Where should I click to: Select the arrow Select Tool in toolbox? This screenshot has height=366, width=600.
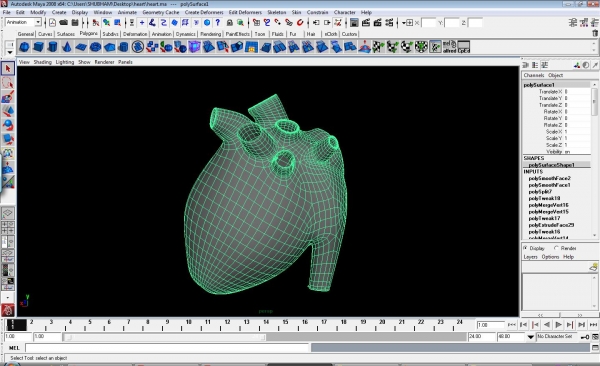pos(8,69)
